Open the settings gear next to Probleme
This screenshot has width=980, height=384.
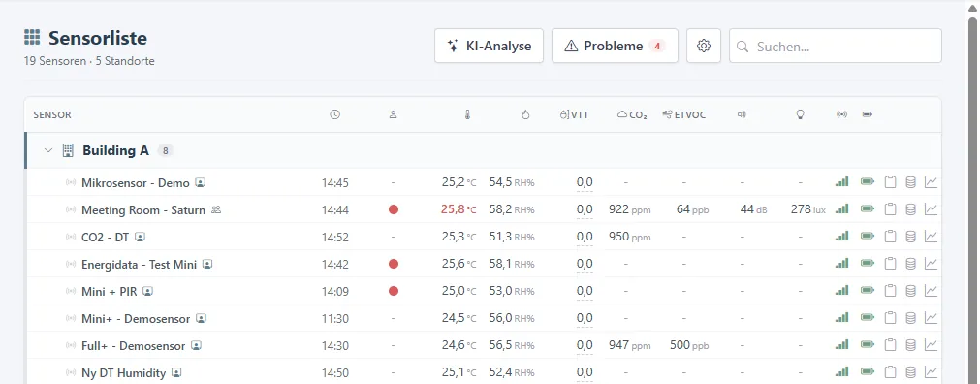pyautogui.click(x=704, y=46)
